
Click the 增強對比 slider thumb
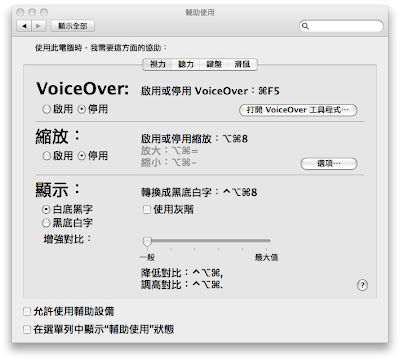point(147,242)
